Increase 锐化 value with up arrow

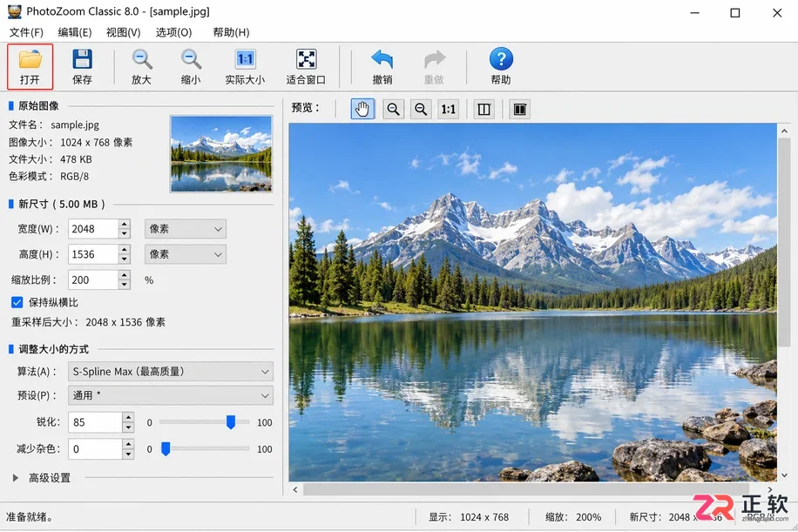pyautogui.click(x=128, y=418)
